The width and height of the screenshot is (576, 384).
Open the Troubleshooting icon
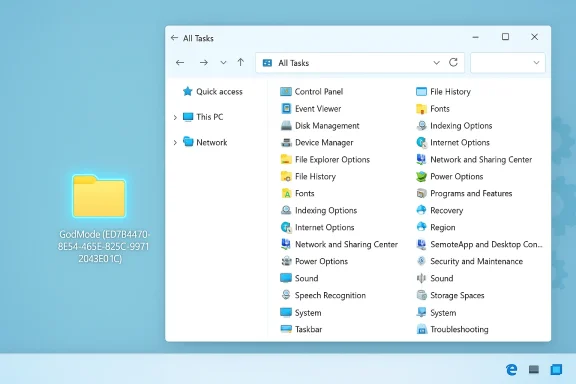pyautogui.click(x=421, y=329)
